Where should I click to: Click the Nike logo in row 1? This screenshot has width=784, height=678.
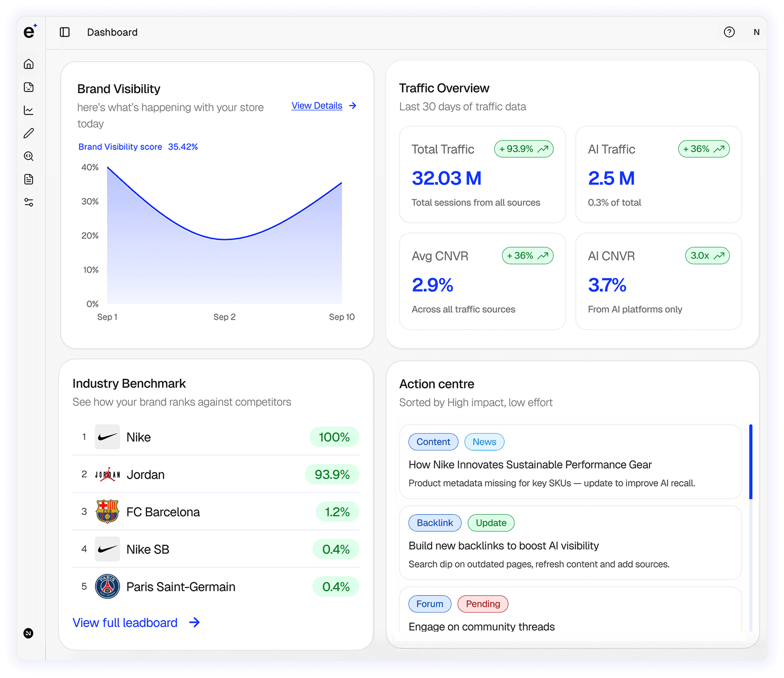click(x=107, y=437)
